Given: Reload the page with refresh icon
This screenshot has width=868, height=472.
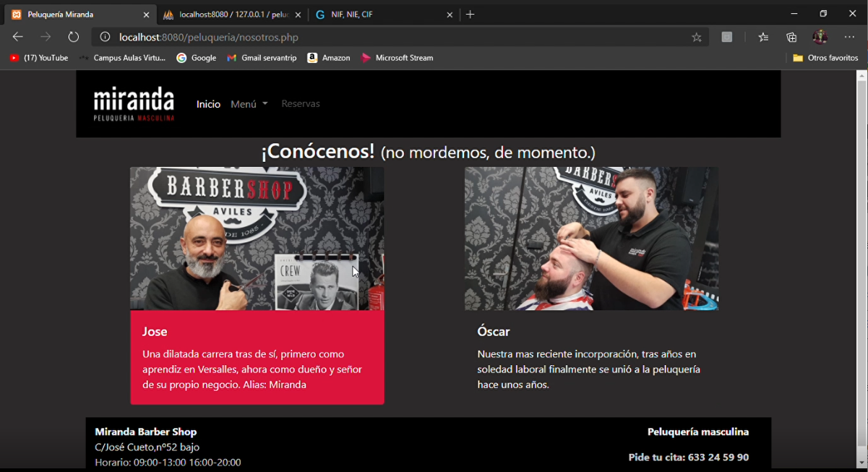Looking at the screenshot, I should [74, 37].
